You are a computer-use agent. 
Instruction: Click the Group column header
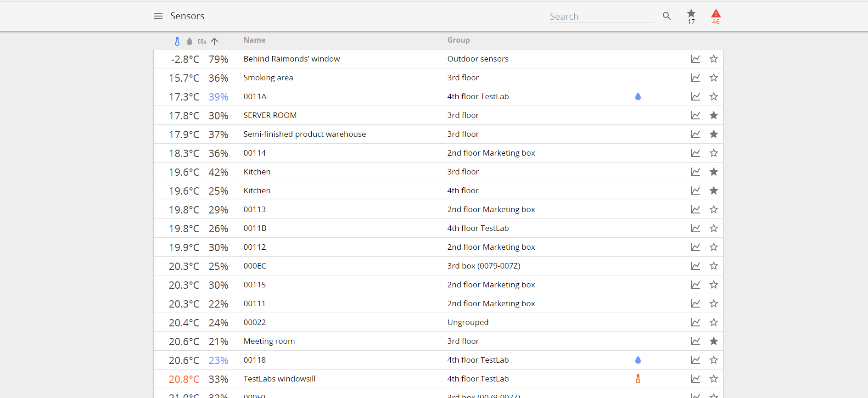click(x=459, y=40)
